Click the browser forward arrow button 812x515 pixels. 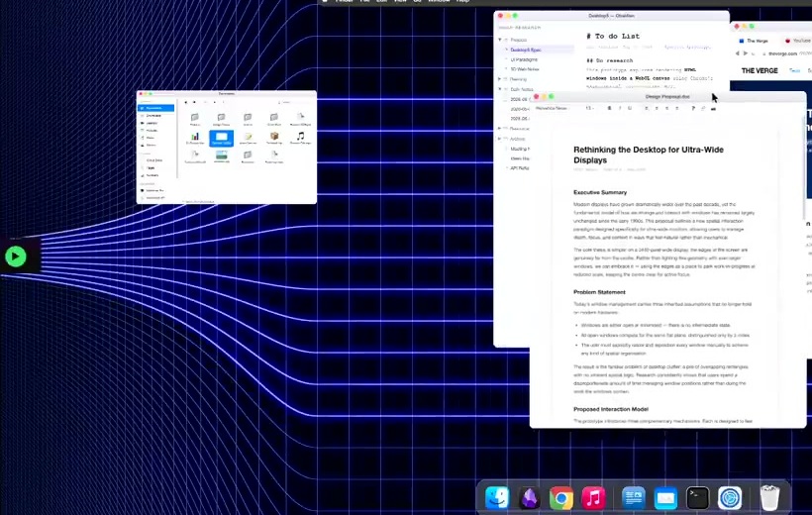(x=746, y=53)
